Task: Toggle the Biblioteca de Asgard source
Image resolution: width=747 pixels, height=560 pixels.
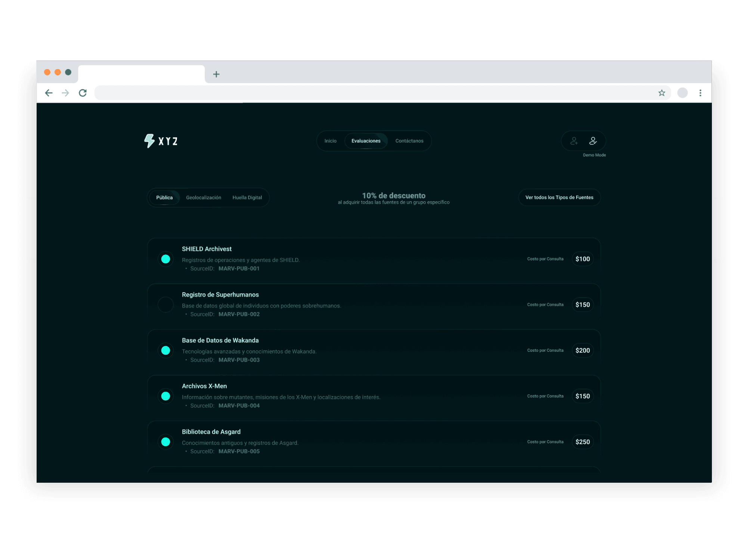Action: [165, 442]
